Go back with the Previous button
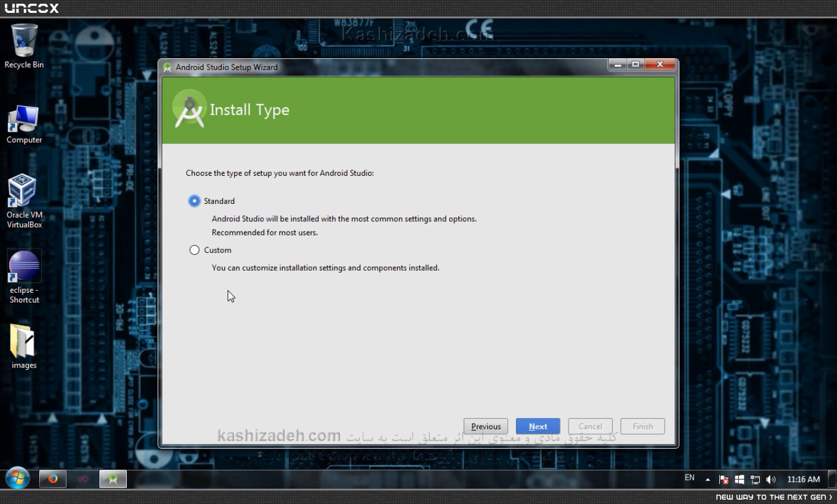 click(x=486, y=426)
